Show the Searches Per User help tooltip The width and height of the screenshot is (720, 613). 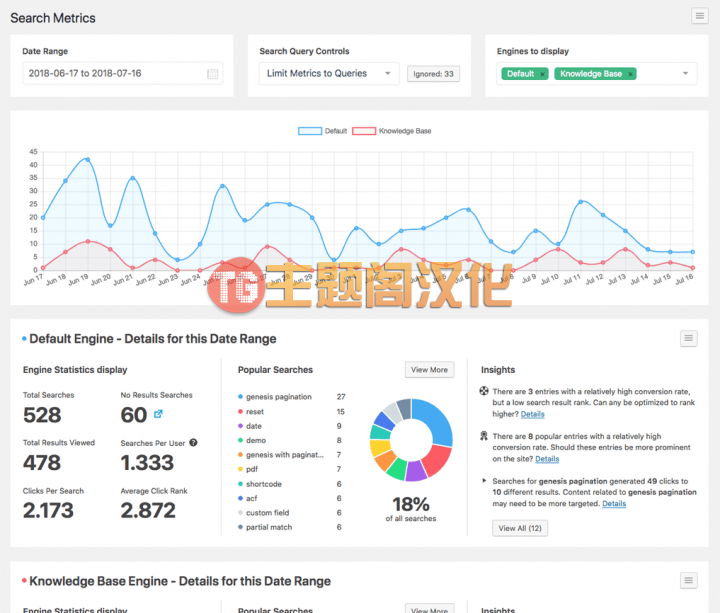tap(193, 443)
